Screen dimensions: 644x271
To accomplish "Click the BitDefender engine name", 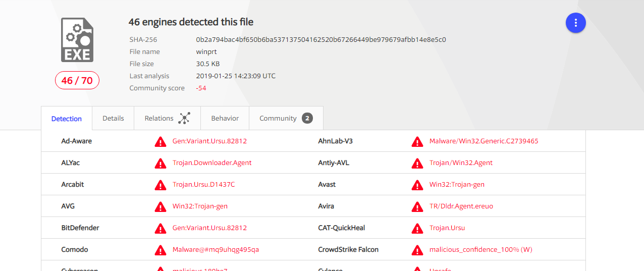I will (80, 228).
